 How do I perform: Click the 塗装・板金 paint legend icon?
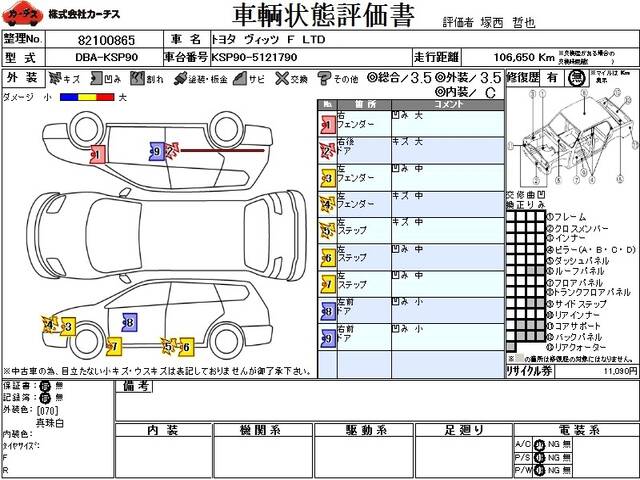pos(180,78)
